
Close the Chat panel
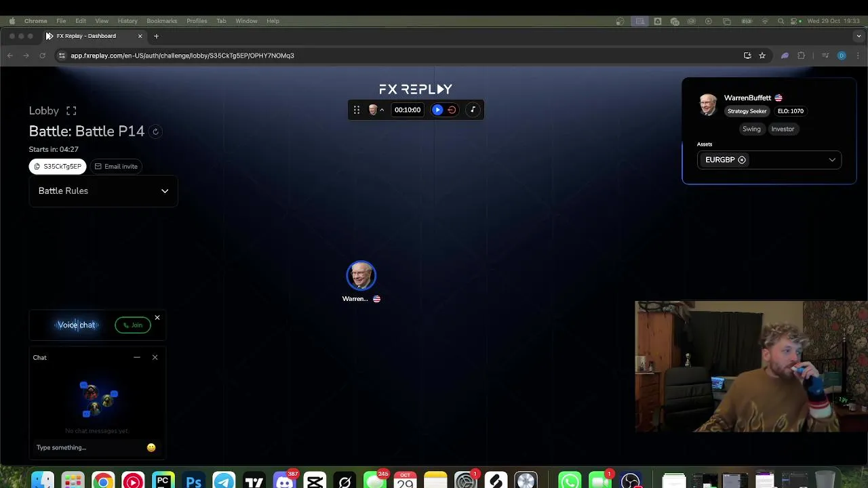tap(155, 357)
